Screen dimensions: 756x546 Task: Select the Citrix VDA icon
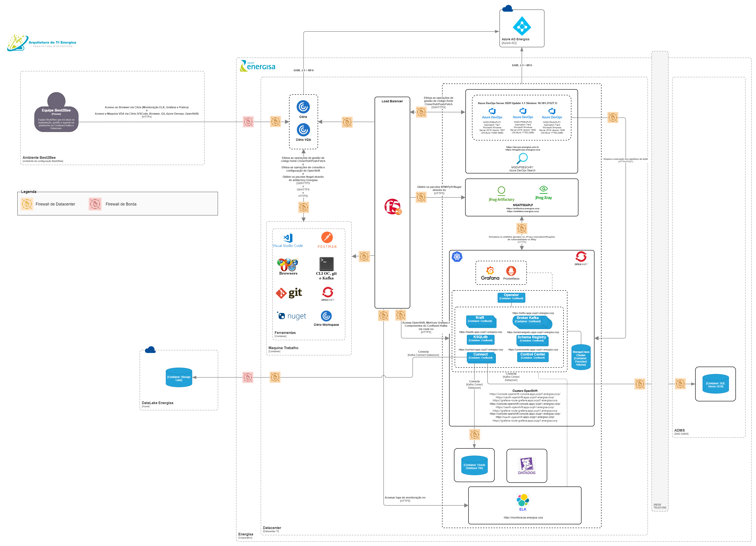(303, 130)
